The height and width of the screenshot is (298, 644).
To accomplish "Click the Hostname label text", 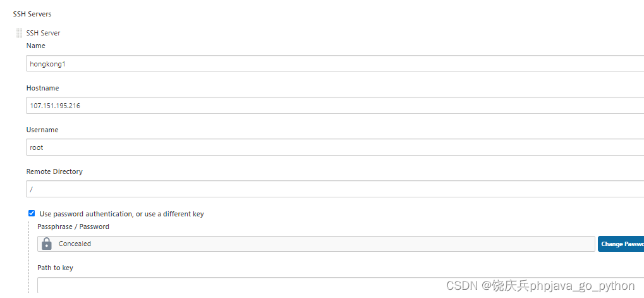I will click(43, 88).
